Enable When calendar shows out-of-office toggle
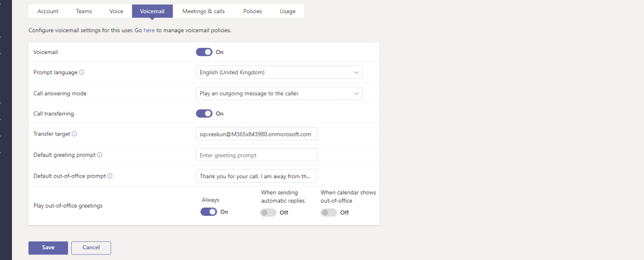Screen dimensions: 644x260 pos(328,213)
